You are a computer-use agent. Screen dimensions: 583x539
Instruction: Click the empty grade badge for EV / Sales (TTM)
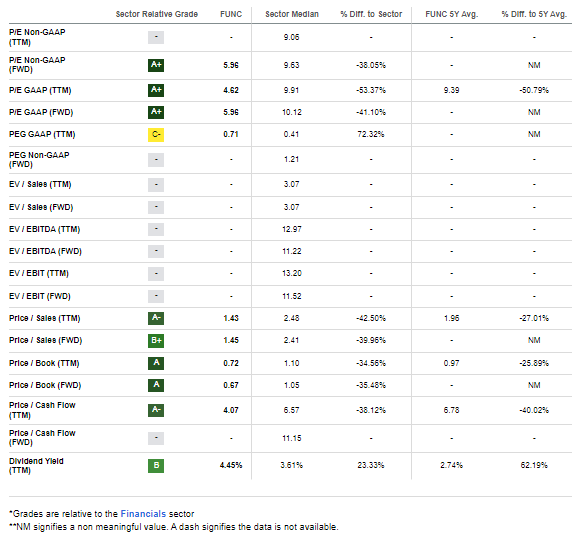[x=156, y=185]
